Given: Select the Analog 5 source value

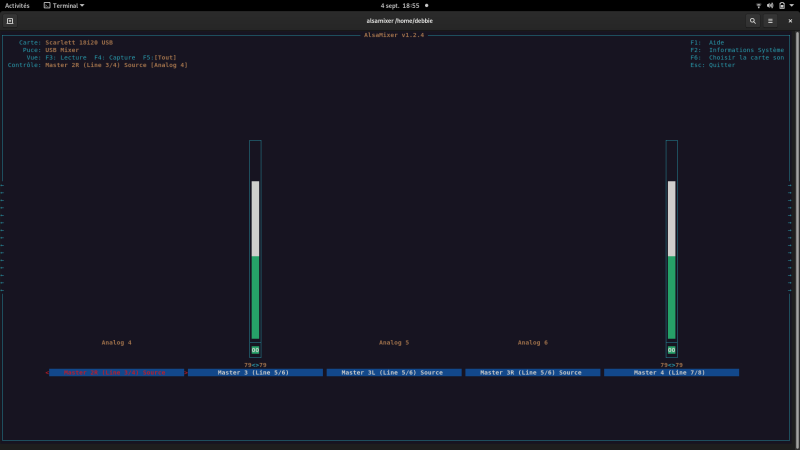Looking at the screenshot, I should 394,342.
